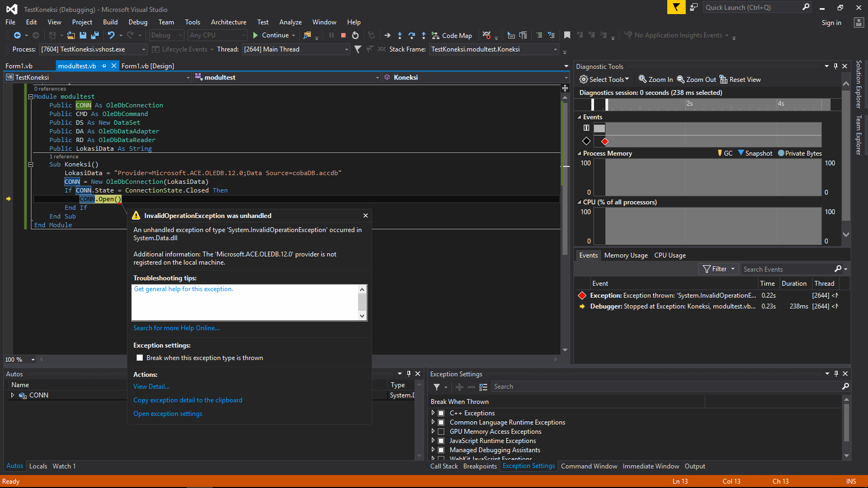Click Copy exception detail to the clipboard

click(x=188, y=400)
